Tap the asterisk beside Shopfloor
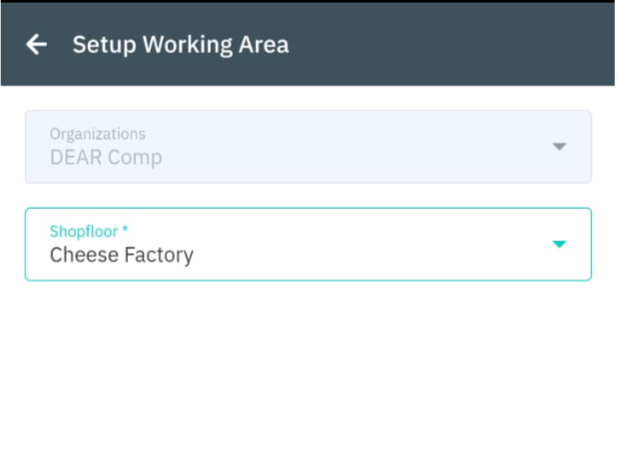 (125, 231)
